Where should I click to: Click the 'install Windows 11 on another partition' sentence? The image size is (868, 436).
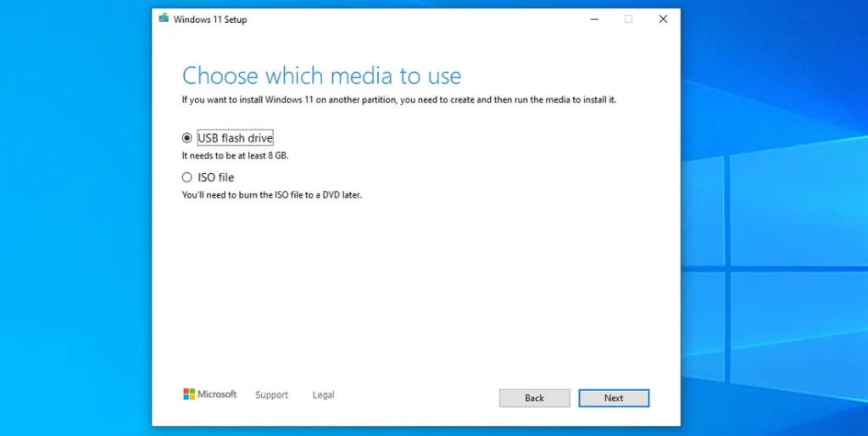[399, 100]
